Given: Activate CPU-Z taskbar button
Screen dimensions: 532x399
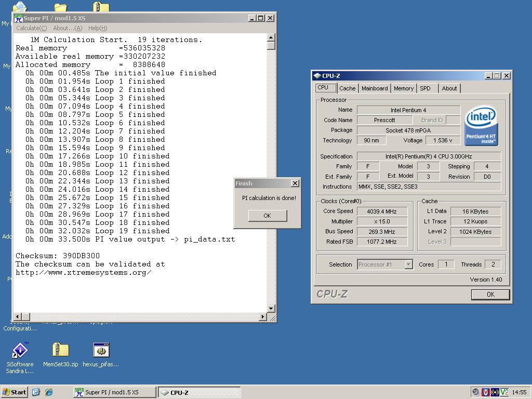Looking at the screenshot, I should pyautogui.click(x=199, y=392).
